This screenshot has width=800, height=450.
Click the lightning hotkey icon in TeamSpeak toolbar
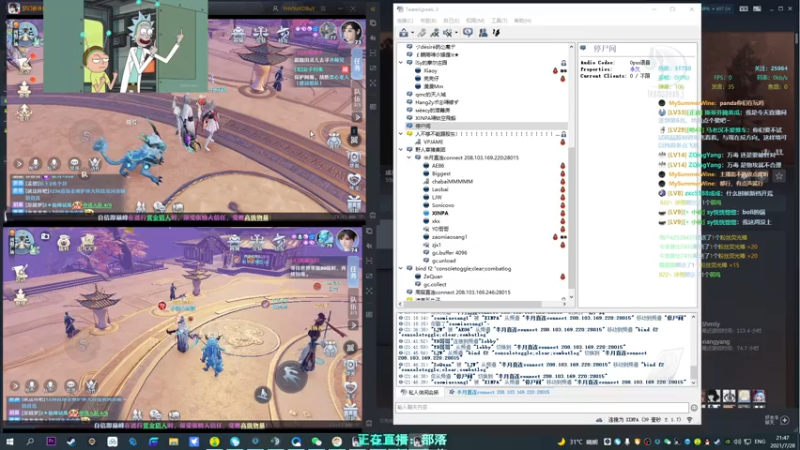click(496, 33)
